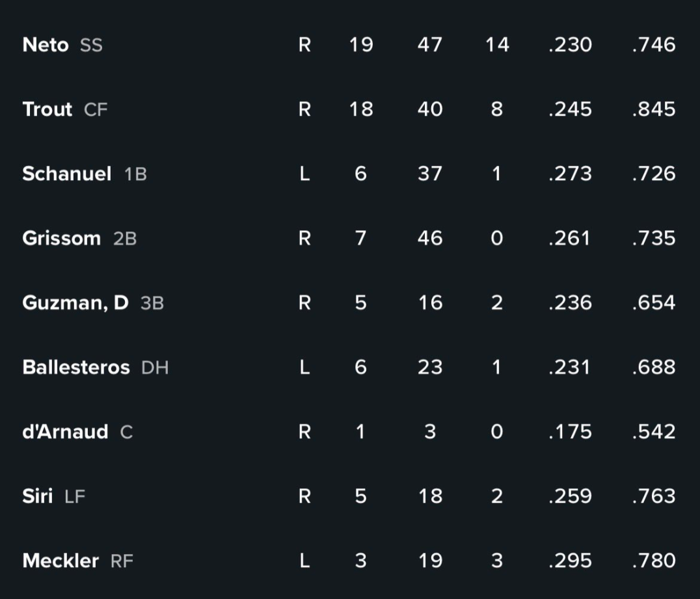The height and width of the screenshot is (599, 700).
Task: Click Guzman's .654 OPS value
Action: point(654,303)
